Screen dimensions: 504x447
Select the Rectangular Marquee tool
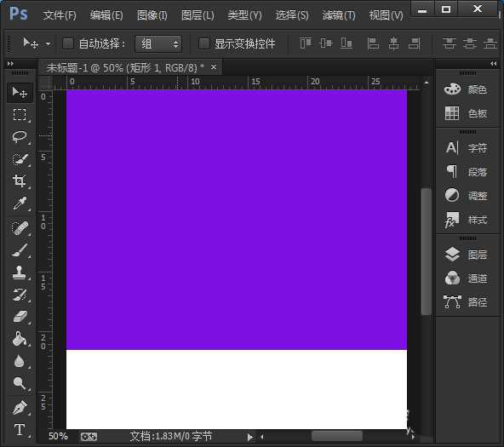coord(20,114)
